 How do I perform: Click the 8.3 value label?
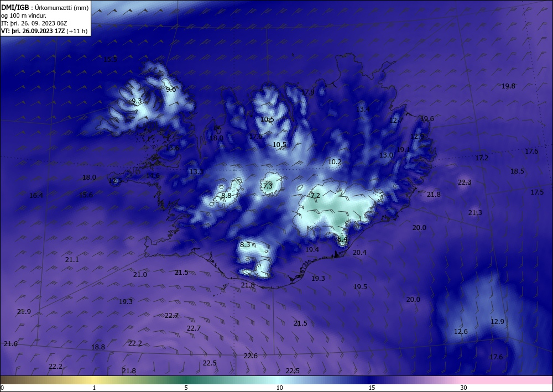tap(245, 244)
